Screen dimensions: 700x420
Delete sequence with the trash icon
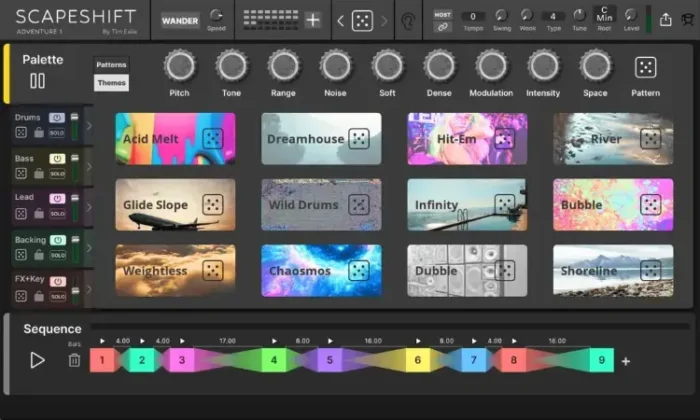pos(74,360)
